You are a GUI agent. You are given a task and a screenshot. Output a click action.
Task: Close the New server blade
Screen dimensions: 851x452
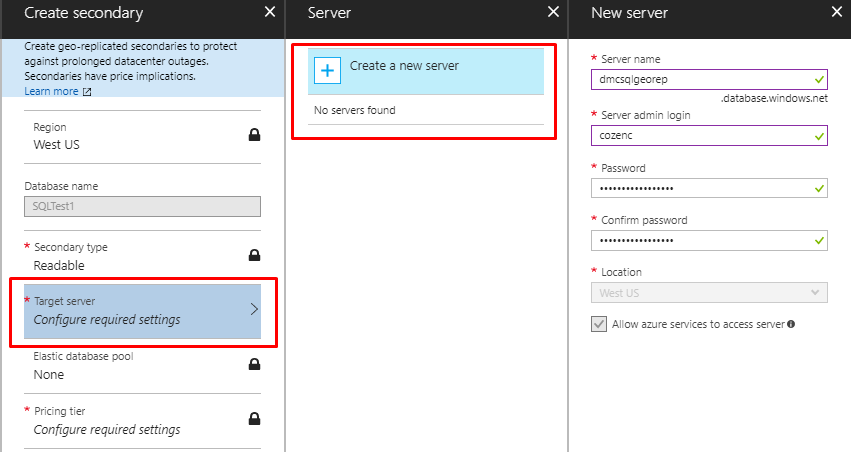coord(837,12)
